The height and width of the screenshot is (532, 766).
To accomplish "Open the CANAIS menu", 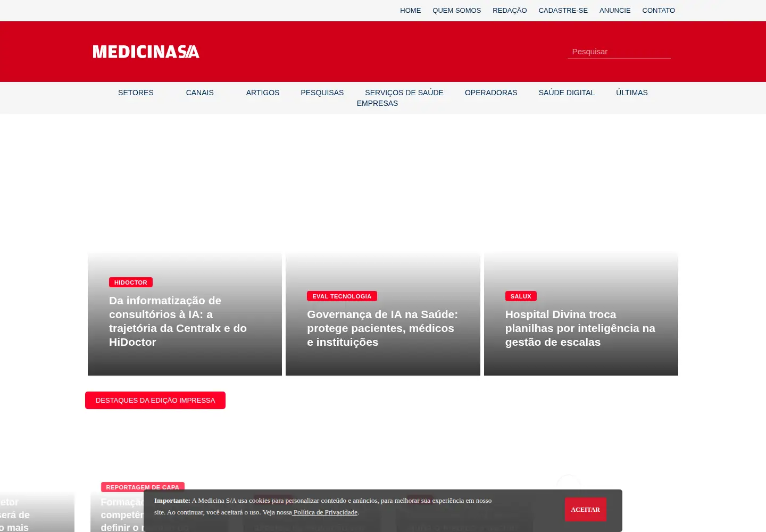I will pyautogui.click(x=199, y=93).
